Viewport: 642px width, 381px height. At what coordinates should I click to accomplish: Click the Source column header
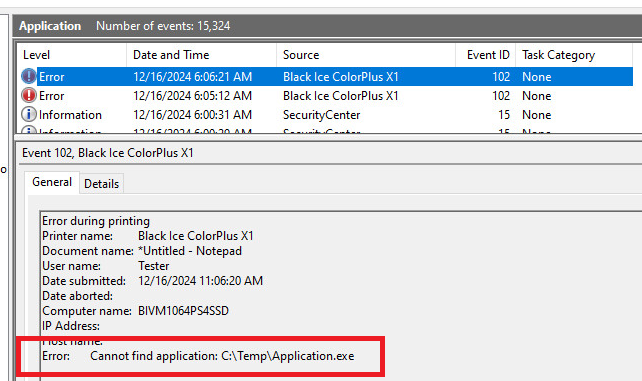[x=366, y=55]
